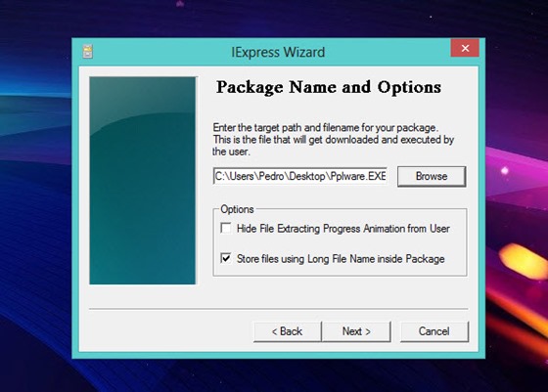Image resolution: width=548 pixels, height=392 pixels.
Task: Click the Options group box label
Action: [237, 209]
